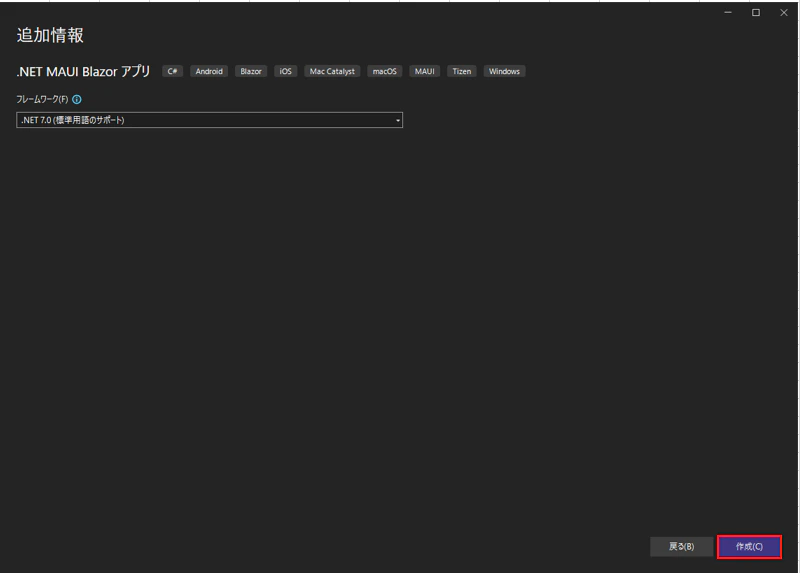Image resolution: width=800 pixels, height=573 pixels.
Task: Click the Mac Catalyst tag
Action: point(332,71)
